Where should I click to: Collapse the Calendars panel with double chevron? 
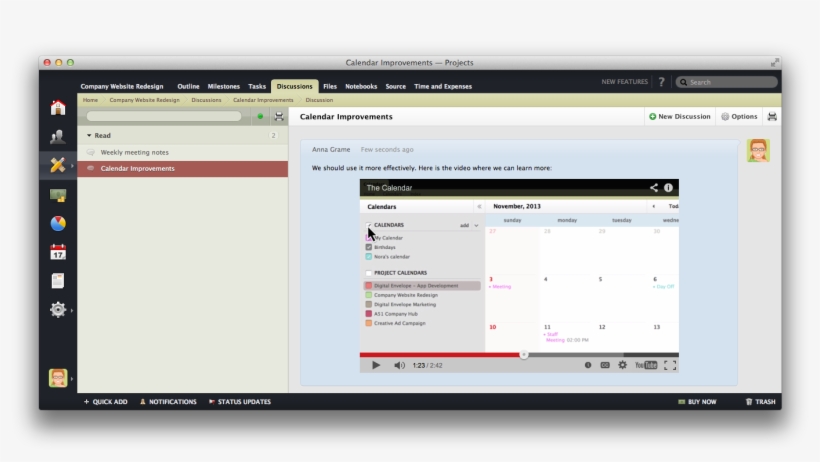click(479, 207)
